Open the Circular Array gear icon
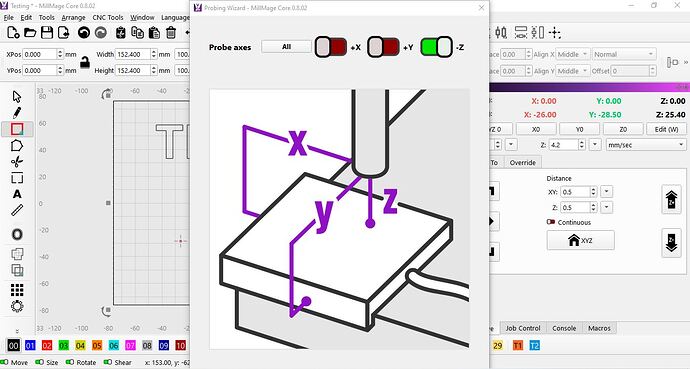 (x=17, y=306)
